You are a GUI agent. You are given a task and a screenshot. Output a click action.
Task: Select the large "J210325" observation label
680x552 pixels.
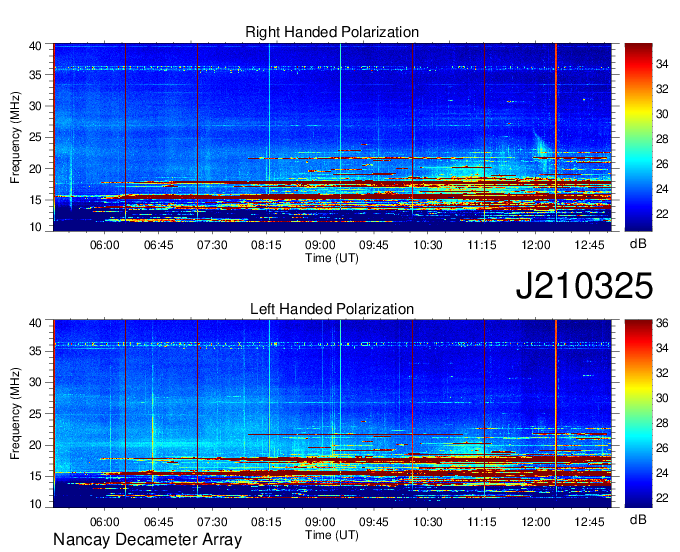click(x=584, y=286)
